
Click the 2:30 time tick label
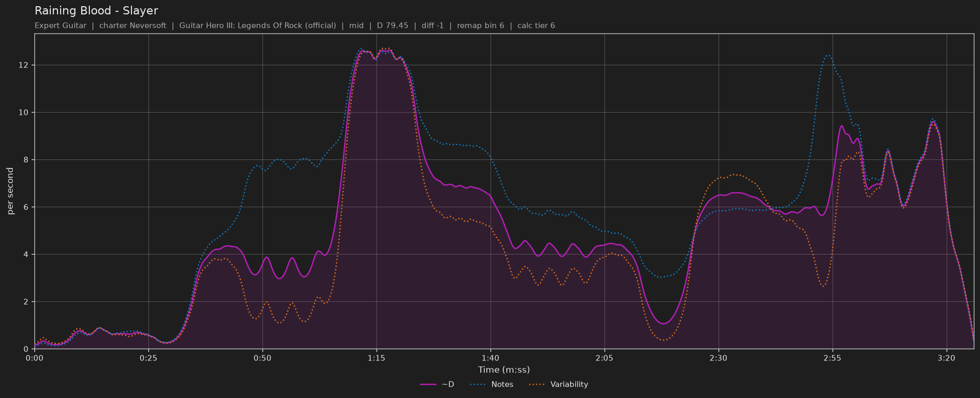[719, 358]
